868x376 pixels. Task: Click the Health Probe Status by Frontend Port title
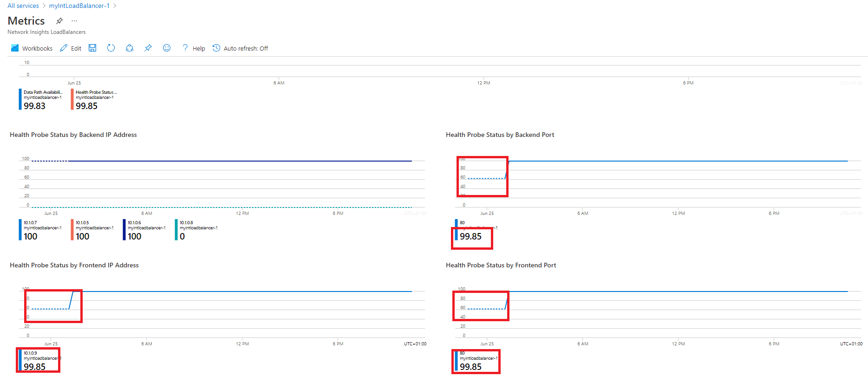(x=501, y=265)
